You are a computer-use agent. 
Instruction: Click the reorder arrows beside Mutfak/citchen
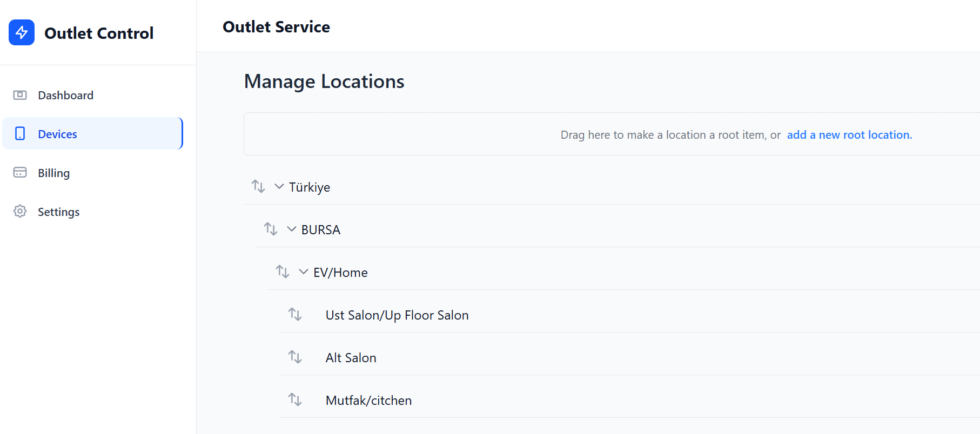295,399
